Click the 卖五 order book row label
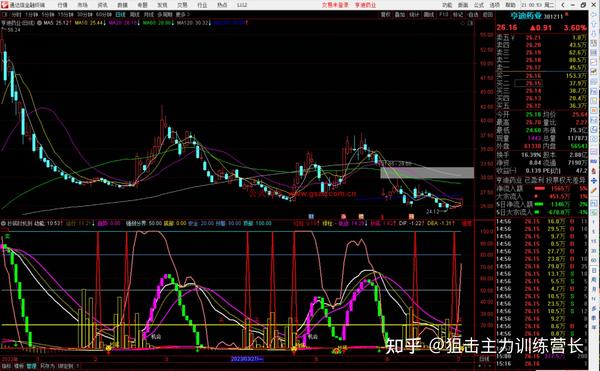 coord(502,37)
